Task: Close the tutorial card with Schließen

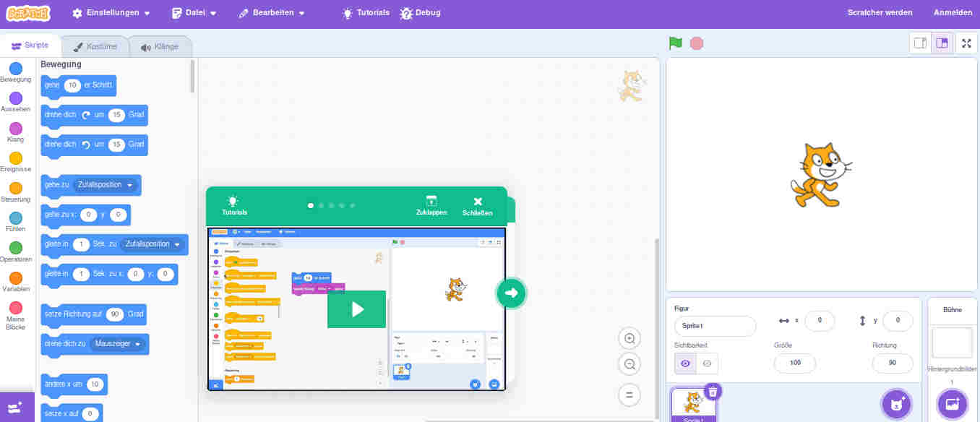Action: [x=477, y=206]
